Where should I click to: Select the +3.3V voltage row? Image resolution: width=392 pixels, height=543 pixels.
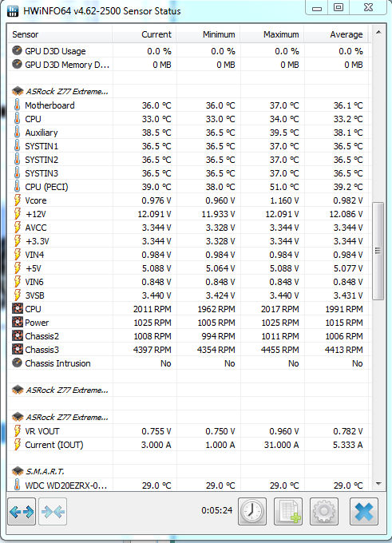click(x=189, y=241)
